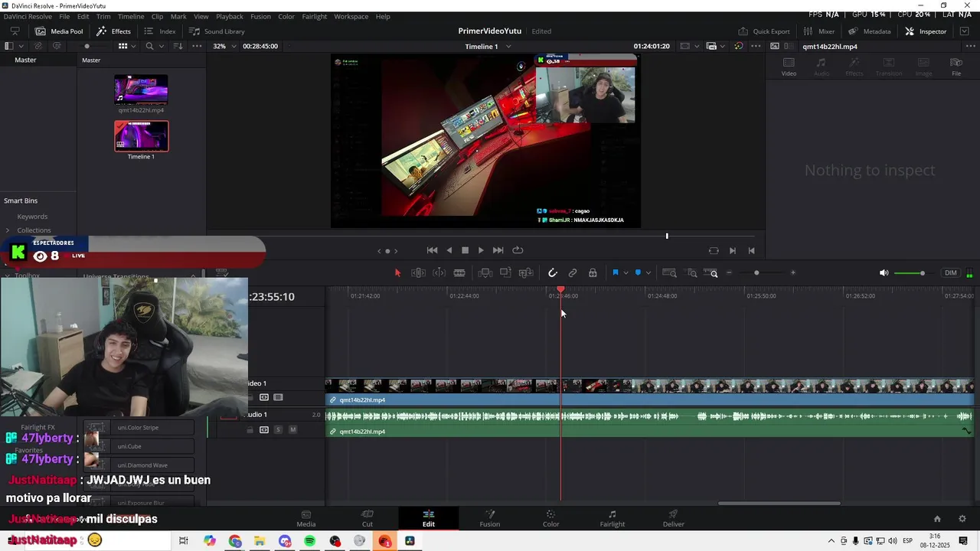Switch to the Fusion page tab
This screenshot has width=980, height=551.
489,518
